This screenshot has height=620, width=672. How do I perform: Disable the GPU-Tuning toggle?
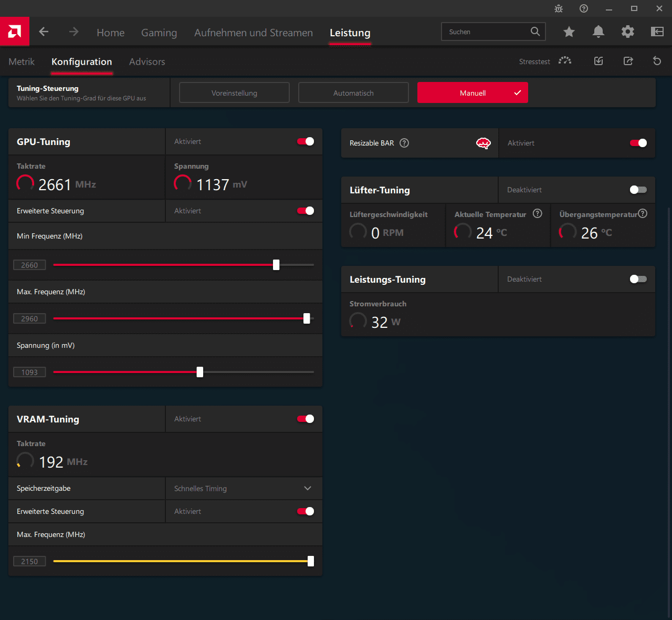pyautogui.click(x=306, y=141)
